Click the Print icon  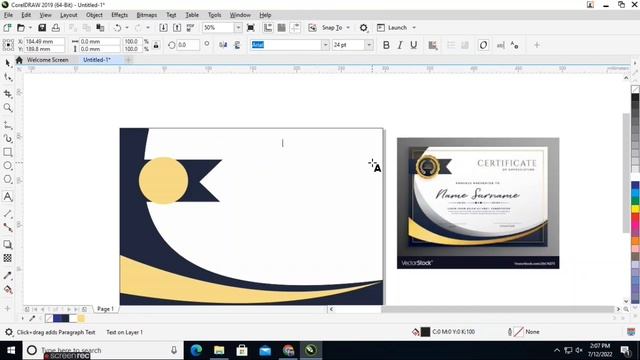[x=56, y=28]
